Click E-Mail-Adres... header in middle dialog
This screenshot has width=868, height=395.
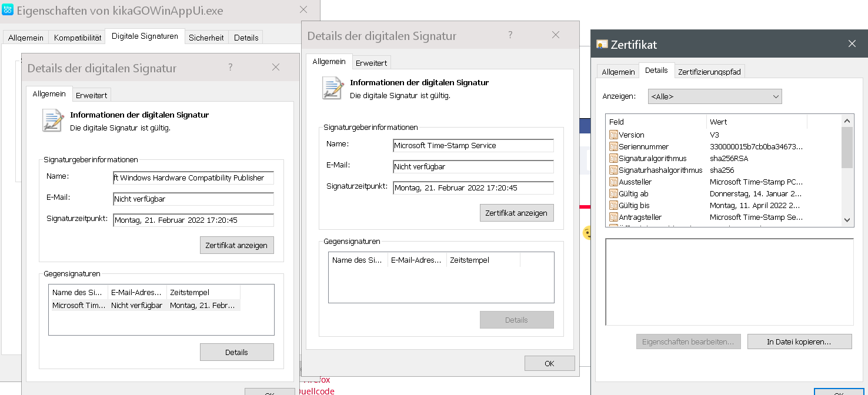point(417,260)
